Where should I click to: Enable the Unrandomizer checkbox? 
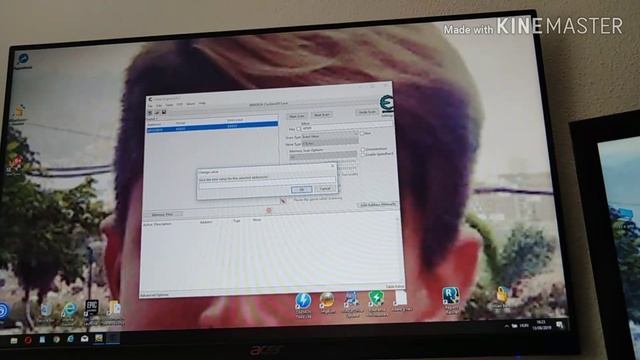[x=362, y=149]
